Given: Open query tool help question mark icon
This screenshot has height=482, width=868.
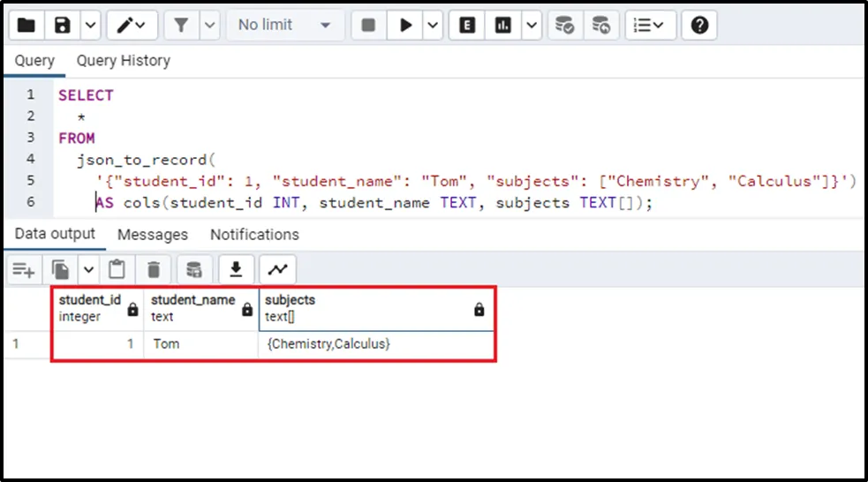Looking at the screenshot, I should 699,26.
